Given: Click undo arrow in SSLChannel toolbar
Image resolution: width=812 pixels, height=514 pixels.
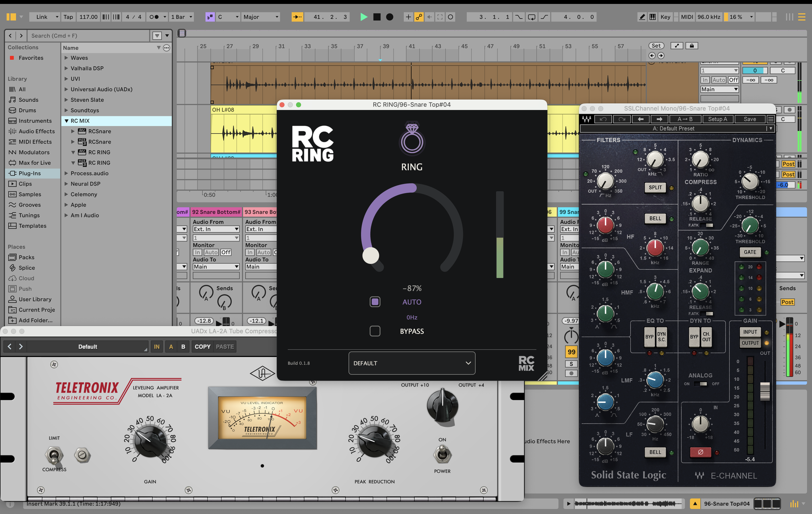Looking at the screenshot, I should (x=603, y=119).
